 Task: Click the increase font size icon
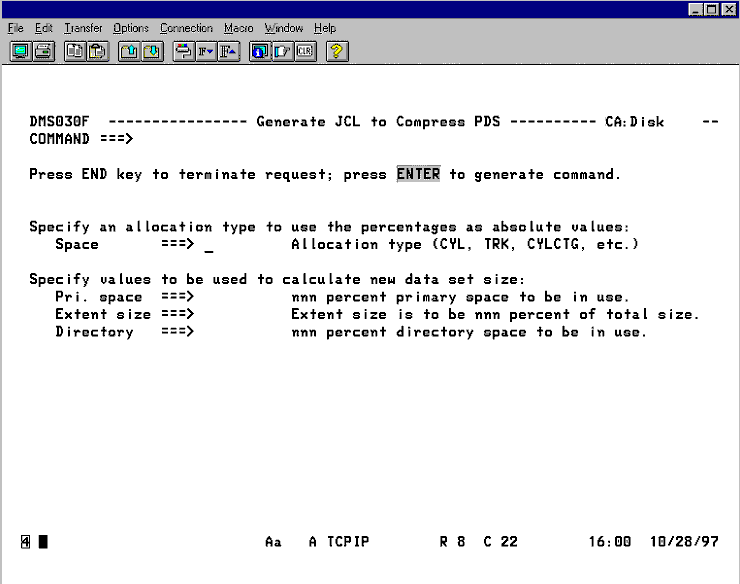(x=229, y=51)
